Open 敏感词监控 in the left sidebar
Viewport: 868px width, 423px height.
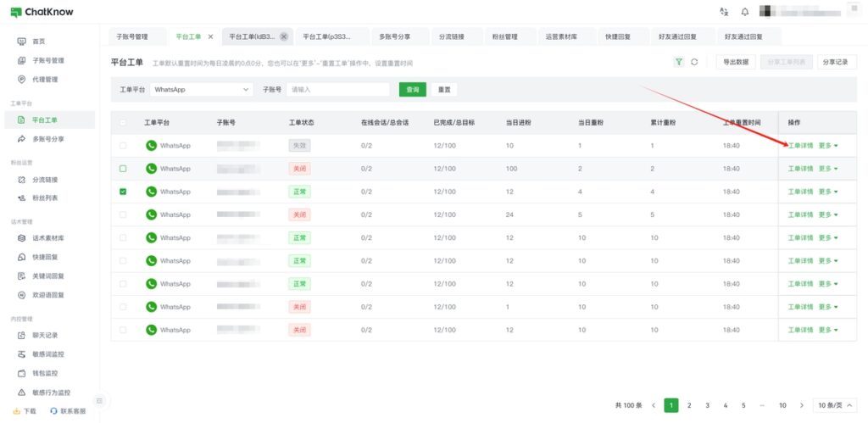tap(48, 354)
